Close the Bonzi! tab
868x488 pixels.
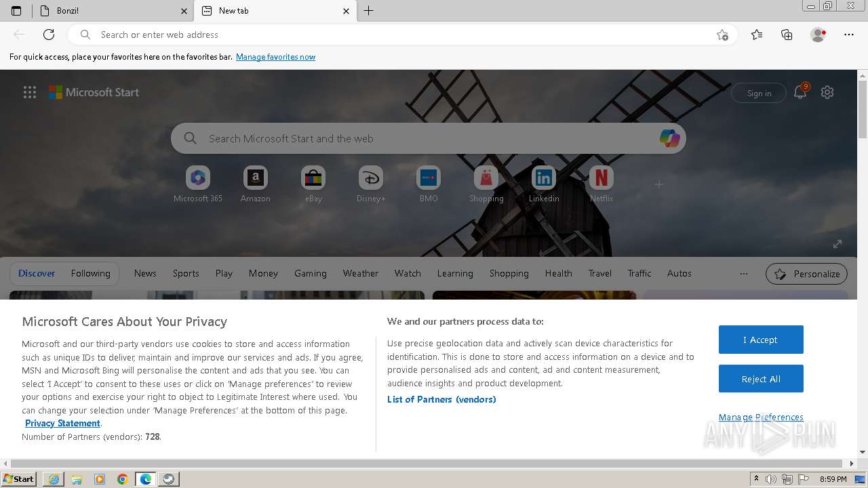tap(184, 11)
